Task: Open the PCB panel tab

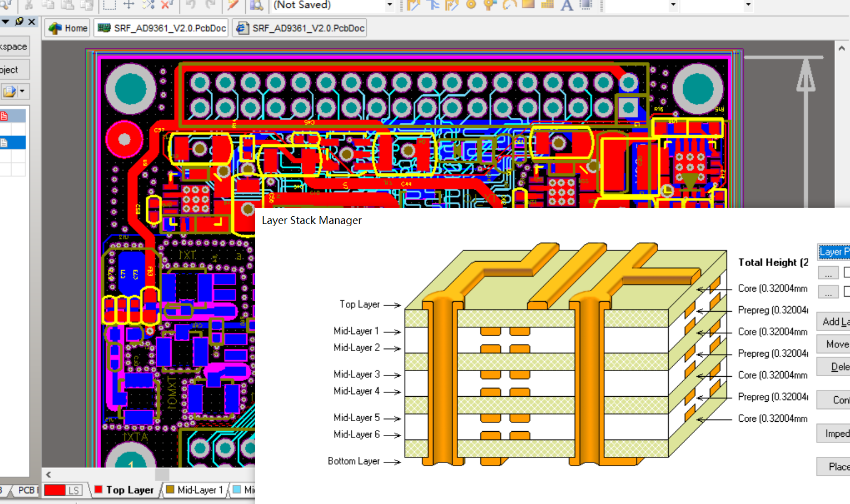Action: [x=26, y=490]
